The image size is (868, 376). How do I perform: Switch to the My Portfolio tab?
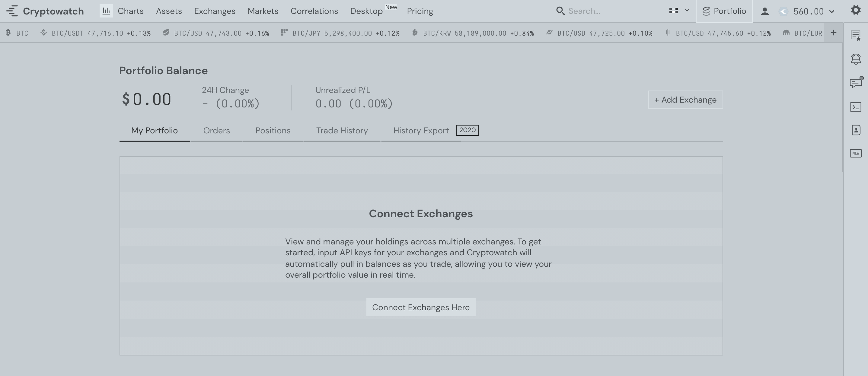[x=154, y=131]
